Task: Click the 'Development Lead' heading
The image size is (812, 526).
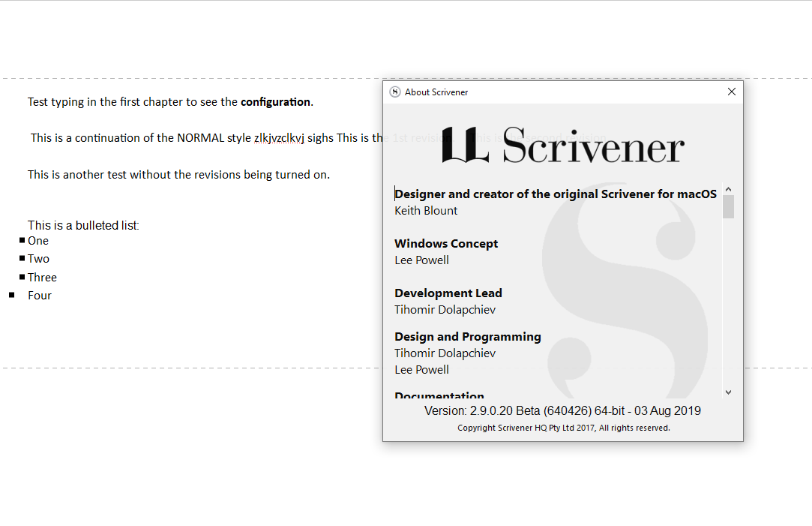Action: (x=448, y=293)
